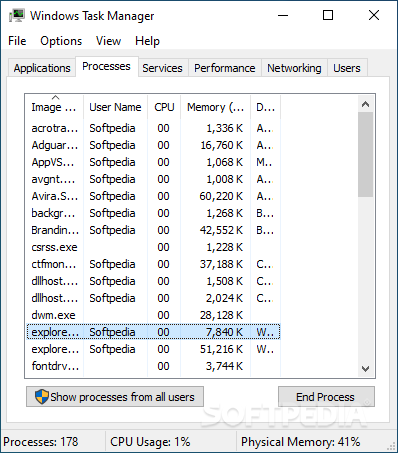Click the 3,744 K memory value
This screenshot has height=453, width=398.
click(x=224, y=366)
